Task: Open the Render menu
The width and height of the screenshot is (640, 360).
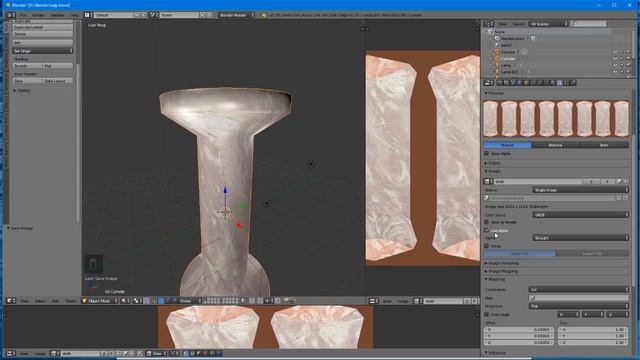Action: 38,15
